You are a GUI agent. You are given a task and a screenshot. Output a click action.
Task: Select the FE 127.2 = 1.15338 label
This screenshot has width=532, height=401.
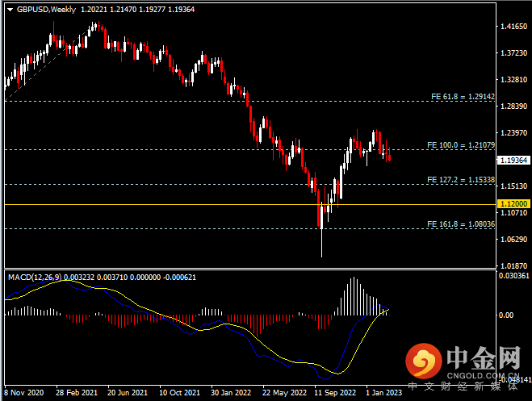(461, 179)
